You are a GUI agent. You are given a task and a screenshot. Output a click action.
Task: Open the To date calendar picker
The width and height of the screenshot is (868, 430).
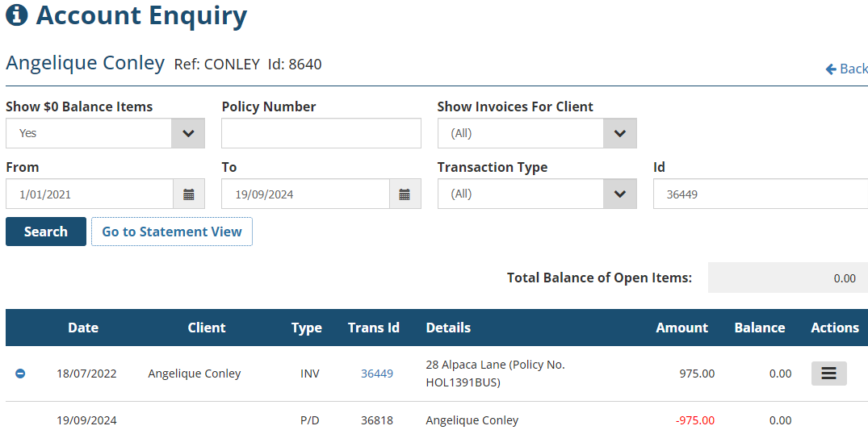click(x=405, y=194)
